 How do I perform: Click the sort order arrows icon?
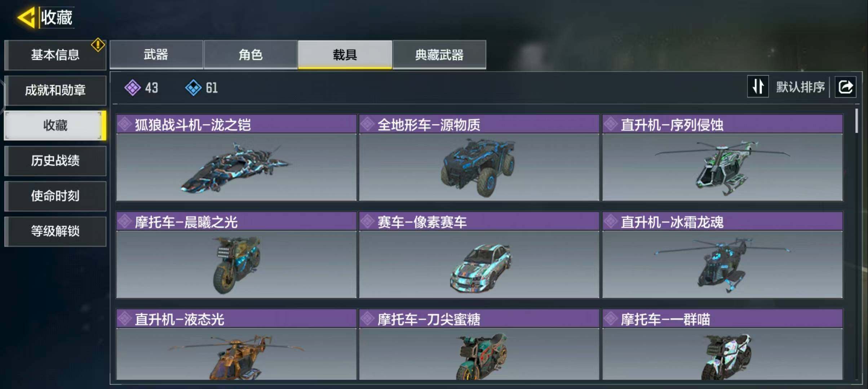tap(758, 86)
